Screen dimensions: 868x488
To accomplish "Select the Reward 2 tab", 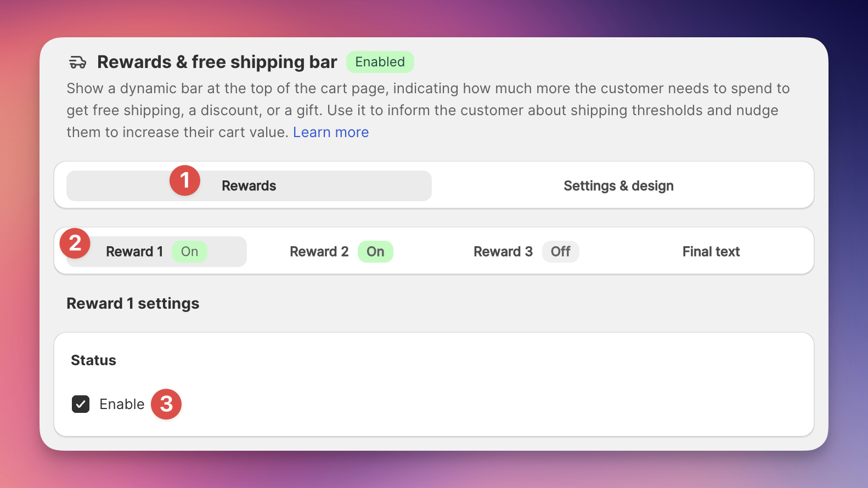I will (341, 252).
